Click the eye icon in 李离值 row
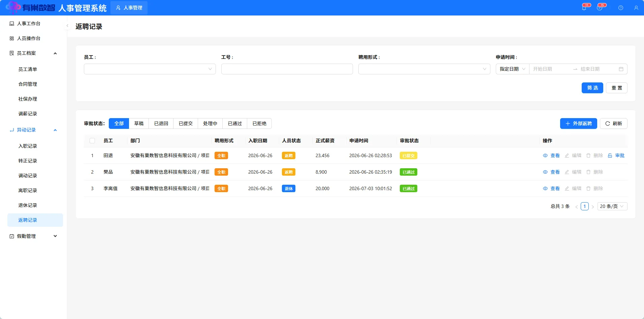 (x=545, y=188)
